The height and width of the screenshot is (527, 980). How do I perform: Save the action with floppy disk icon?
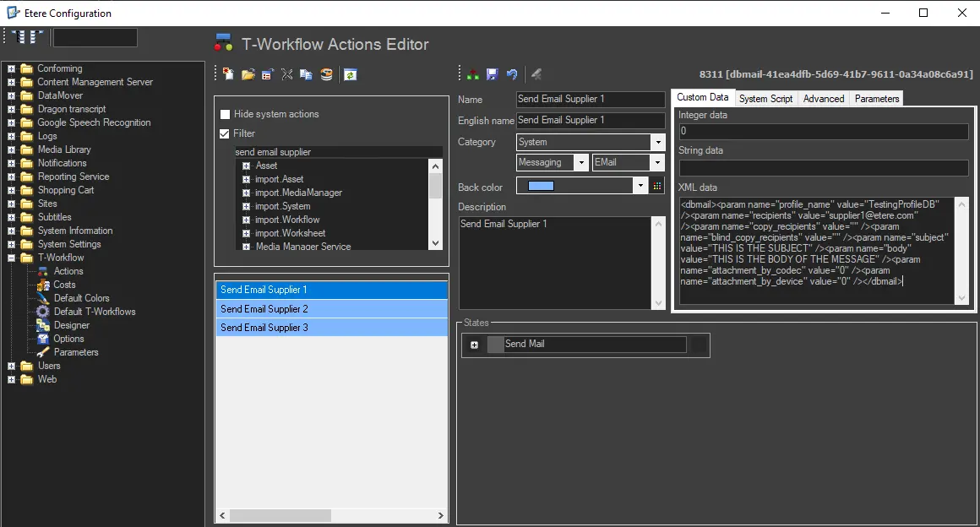tap(493, 74)
